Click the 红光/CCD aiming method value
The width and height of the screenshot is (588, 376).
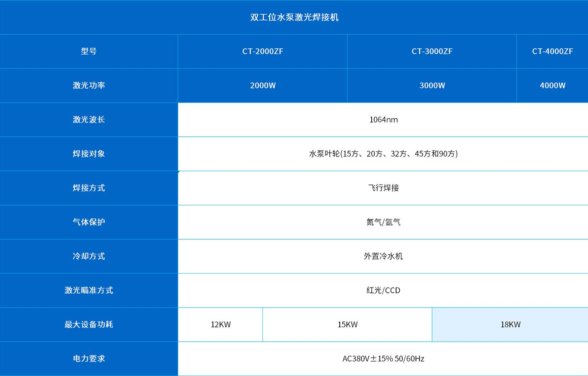(383, 290)
